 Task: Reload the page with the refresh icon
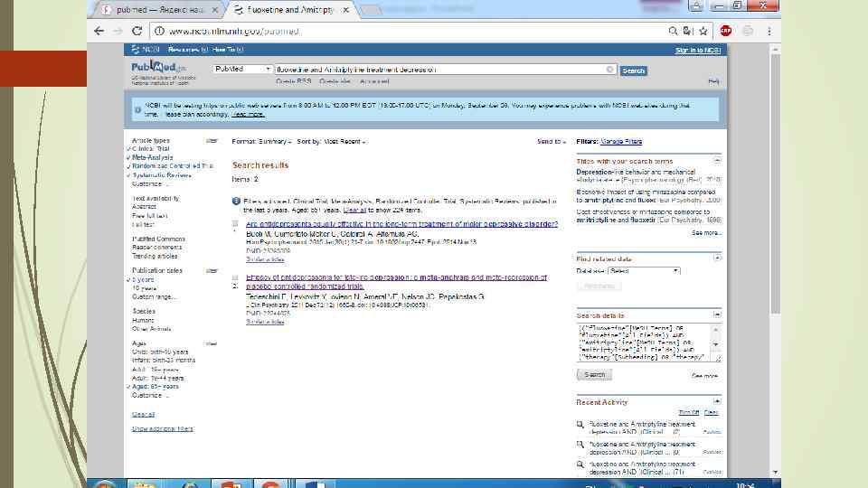(x=137, y=31)
